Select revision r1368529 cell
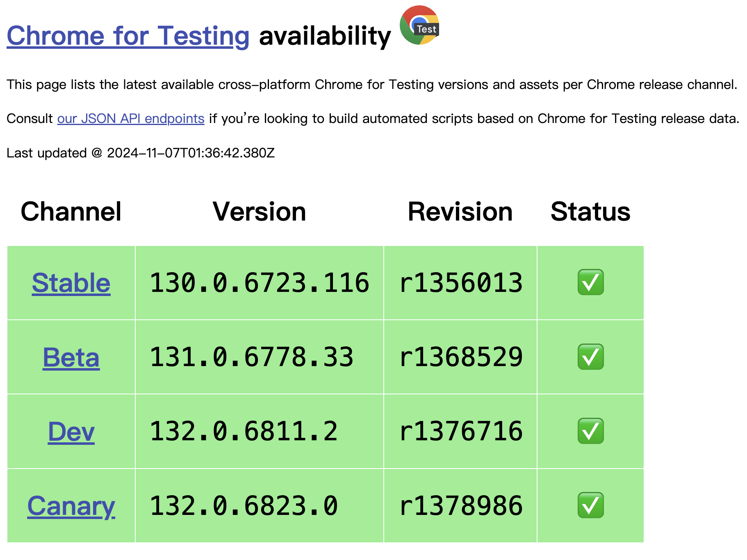 coord(460,357)
